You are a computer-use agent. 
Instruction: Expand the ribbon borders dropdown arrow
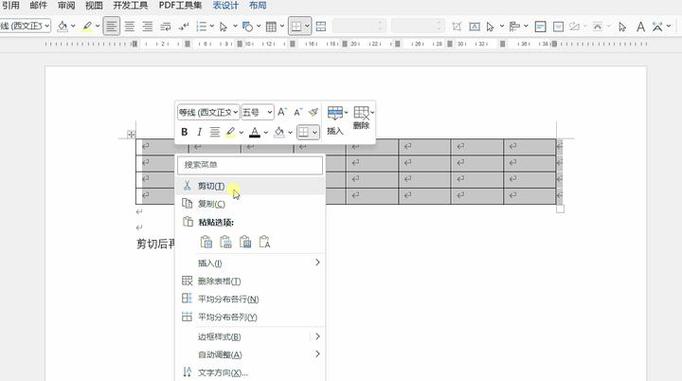click(307, 27)
